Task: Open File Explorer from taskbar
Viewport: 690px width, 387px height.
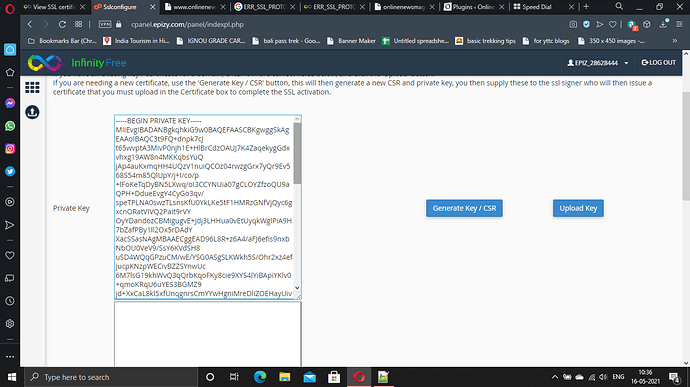Action: click(285, 377)
